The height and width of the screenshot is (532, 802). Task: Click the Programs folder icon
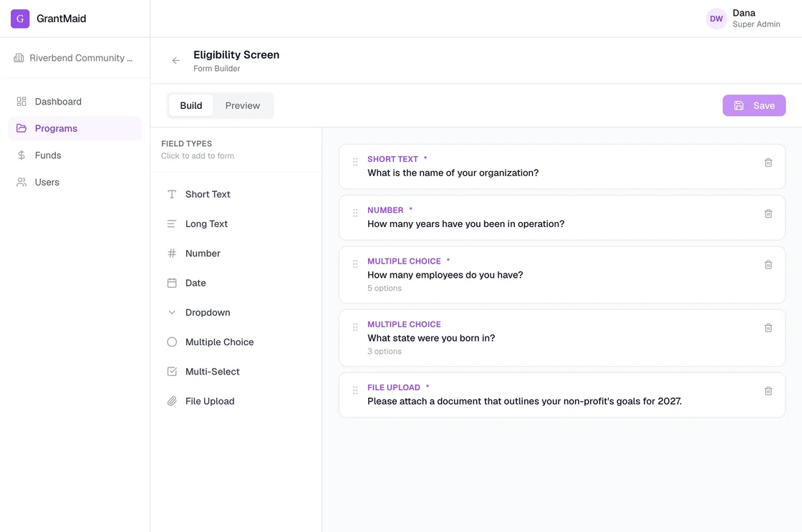pos(21,128)
